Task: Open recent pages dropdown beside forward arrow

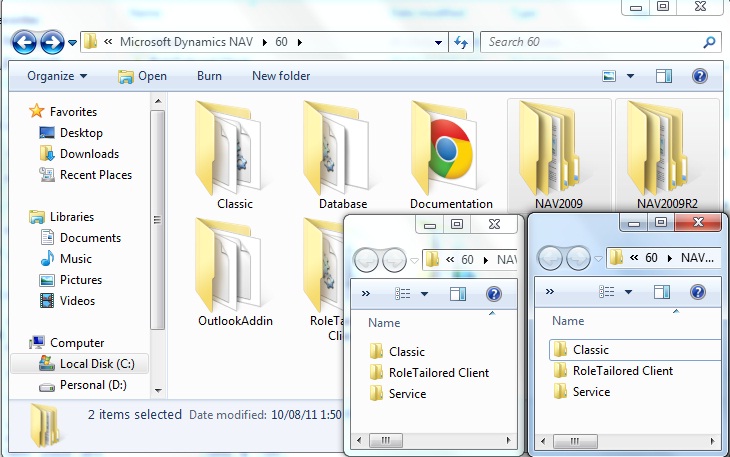Action: [x=72, y=43]
